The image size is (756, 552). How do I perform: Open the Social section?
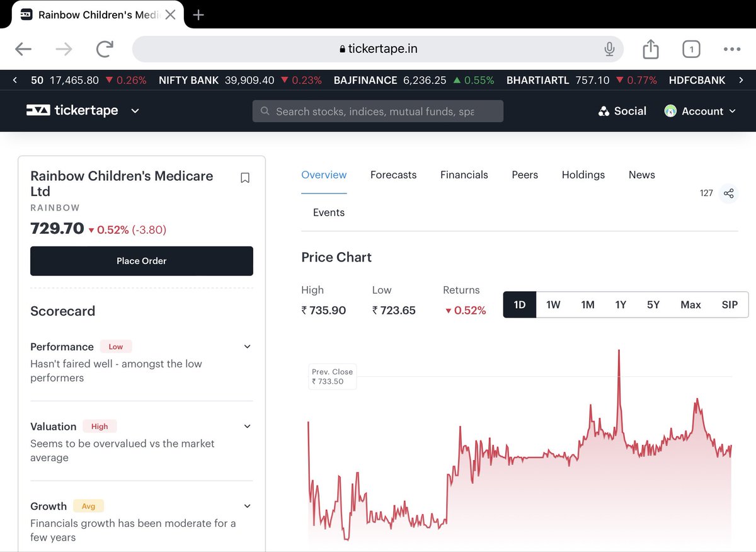(622, 111)
